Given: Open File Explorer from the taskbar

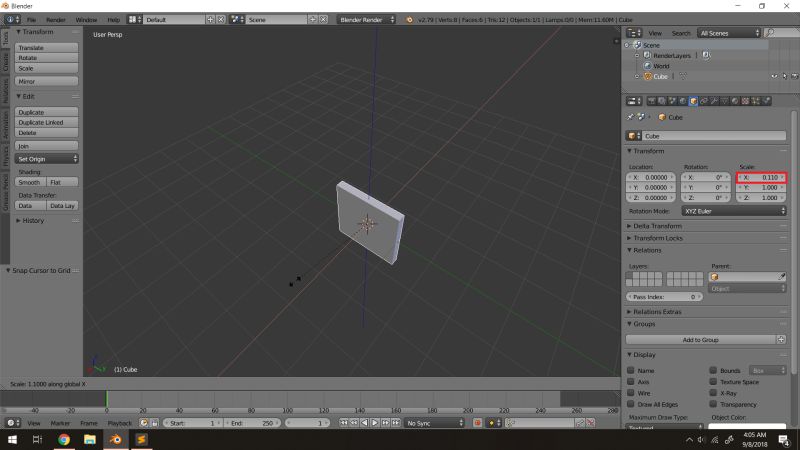Looking at the screenshot, I should (90, 439).
